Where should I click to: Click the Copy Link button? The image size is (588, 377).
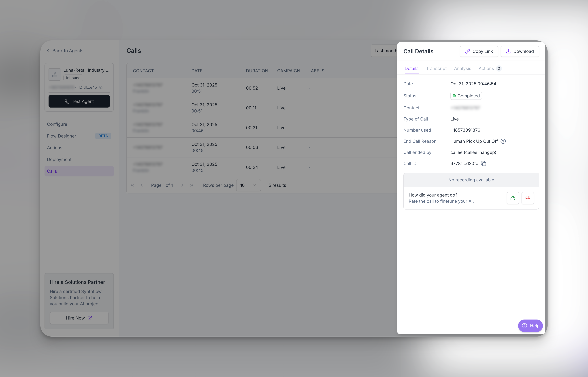tap(479, 51)
